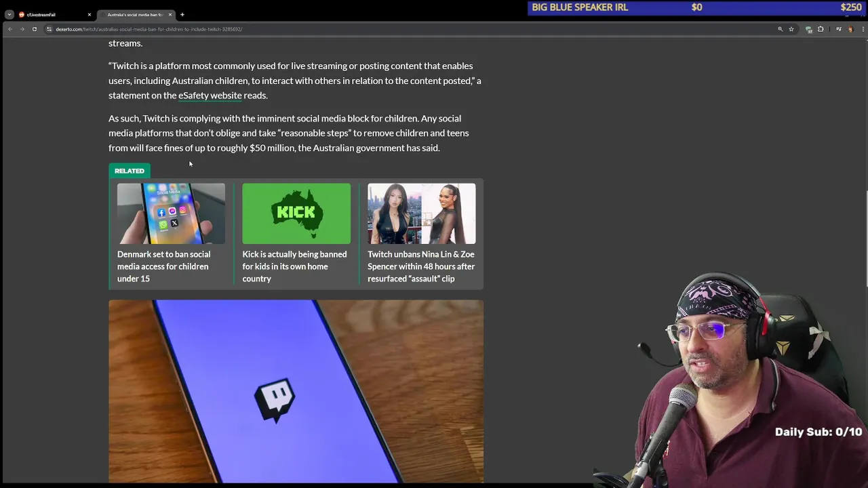Reload the Dexerto page

pyautogui.click(x=34, y=29)
